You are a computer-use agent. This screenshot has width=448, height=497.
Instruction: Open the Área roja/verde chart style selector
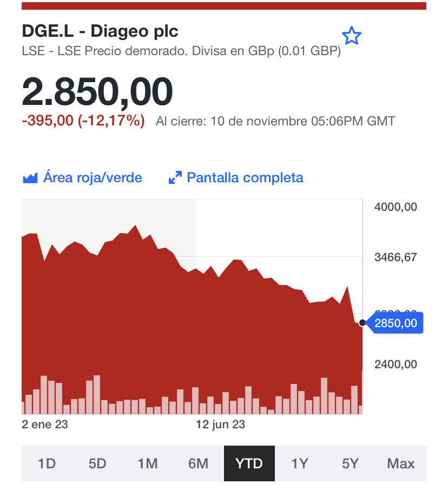click(x=93, y=178)
